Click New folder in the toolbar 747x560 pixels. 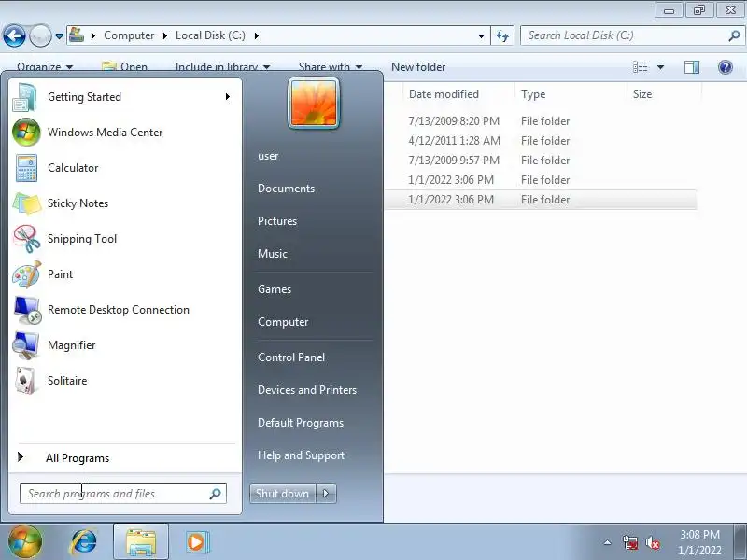coord(418,67)
